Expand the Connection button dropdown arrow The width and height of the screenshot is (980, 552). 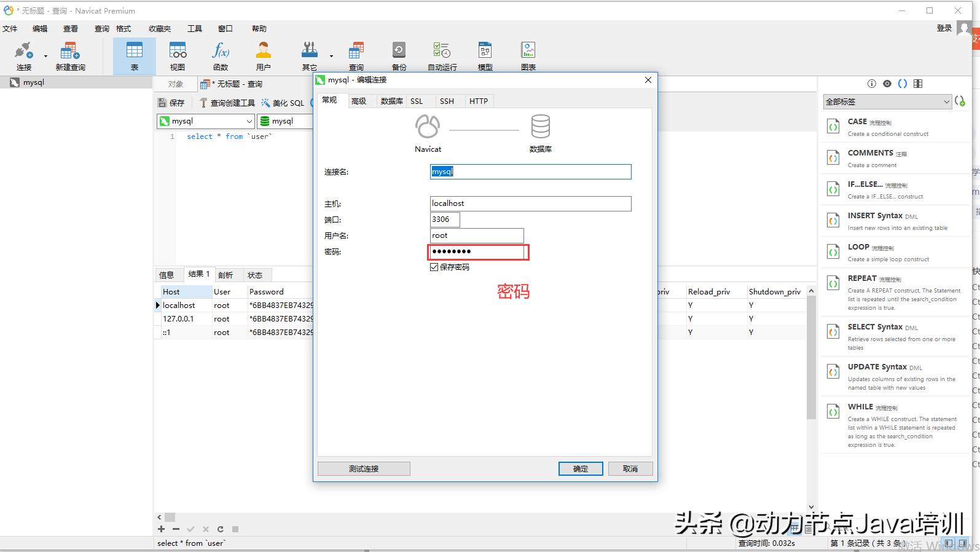coord(45,56)
